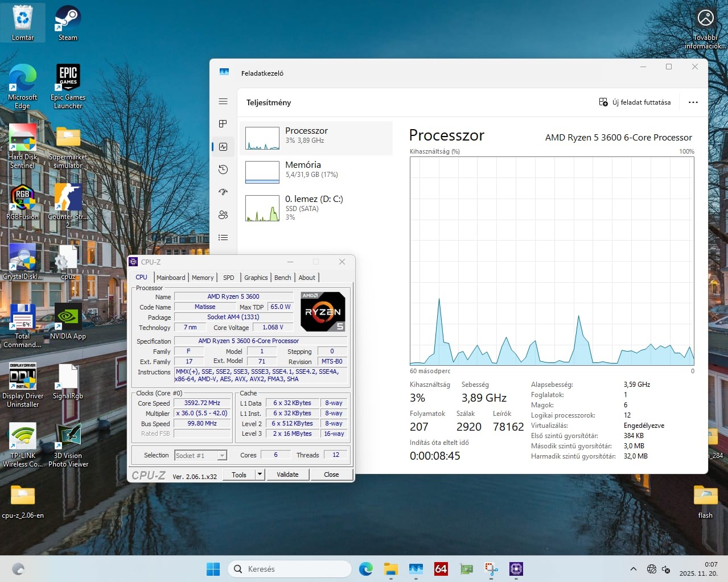Select the Processzor performance item
The width and height of the screenshot is (728, 582).
pos(316,138)
